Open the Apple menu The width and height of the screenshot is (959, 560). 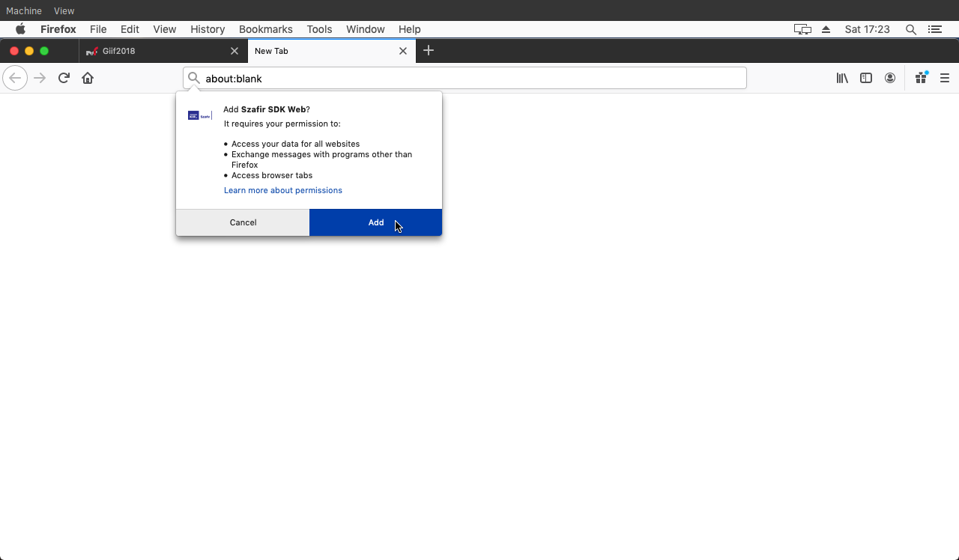(20, 29)
